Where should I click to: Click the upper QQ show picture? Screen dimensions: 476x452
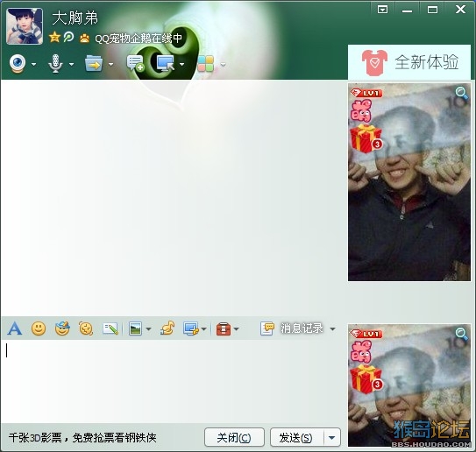pos(409,182)
